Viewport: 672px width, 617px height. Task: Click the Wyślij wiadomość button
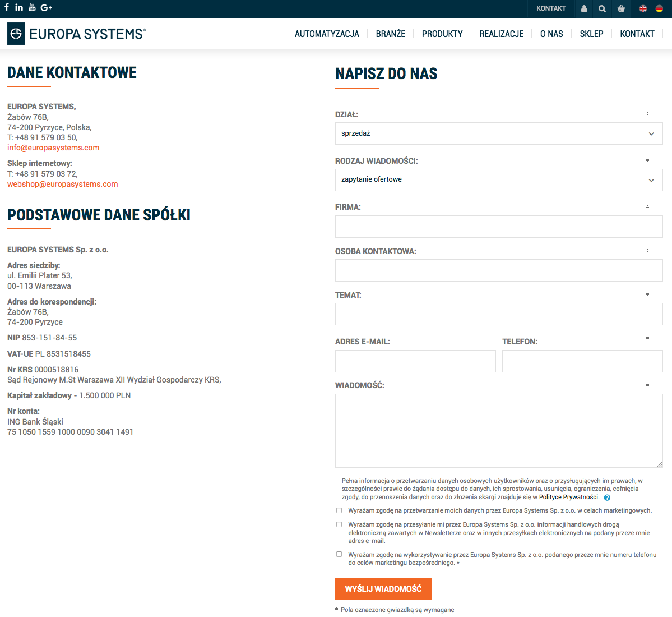pos(383,589)
